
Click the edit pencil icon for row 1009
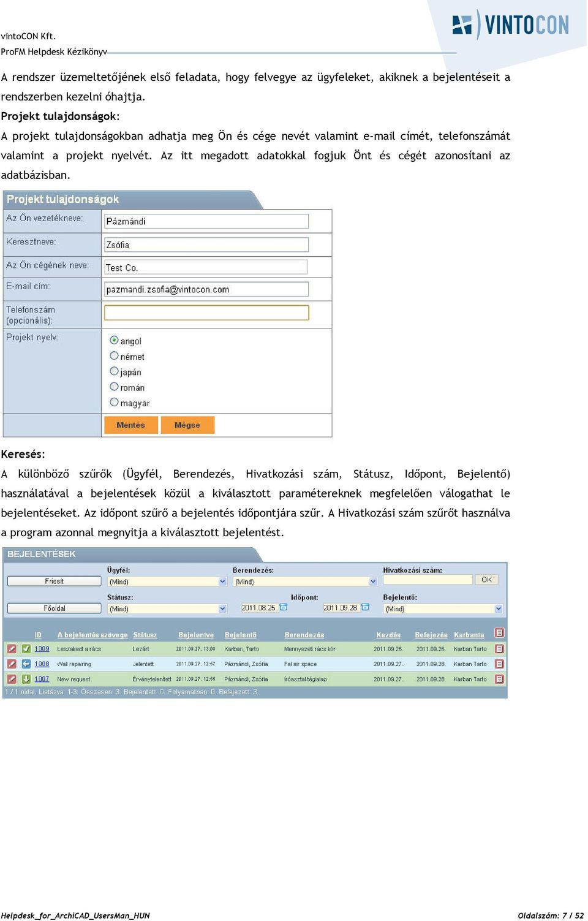click(11, 648)
